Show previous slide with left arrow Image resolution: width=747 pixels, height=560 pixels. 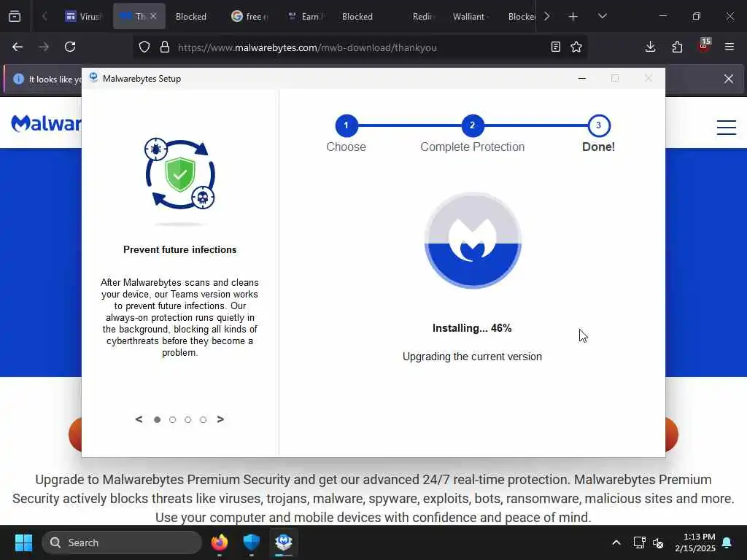pos(139,419)
